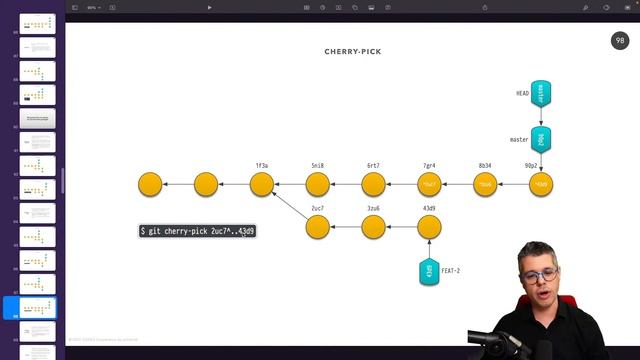Click the 6rt7 commit label
Screen dimensions: 640x360
373,166
